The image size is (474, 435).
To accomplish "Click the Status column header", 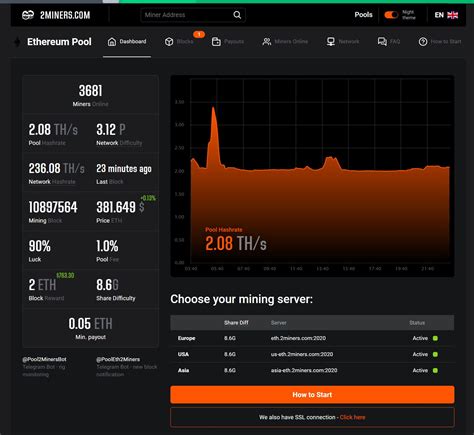I will click(x=417, y=323).
